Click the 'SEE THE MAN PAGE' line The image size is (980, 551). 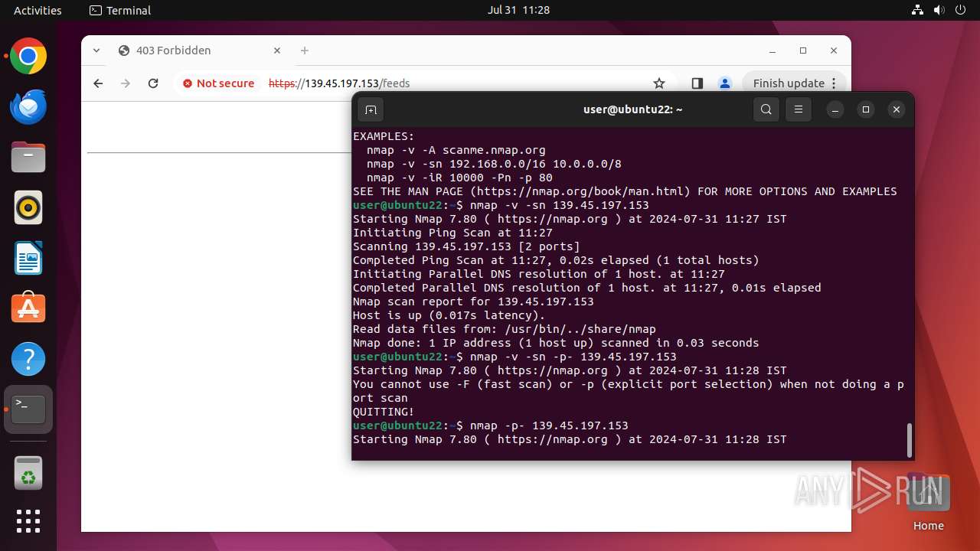click(x=625, y=191)
